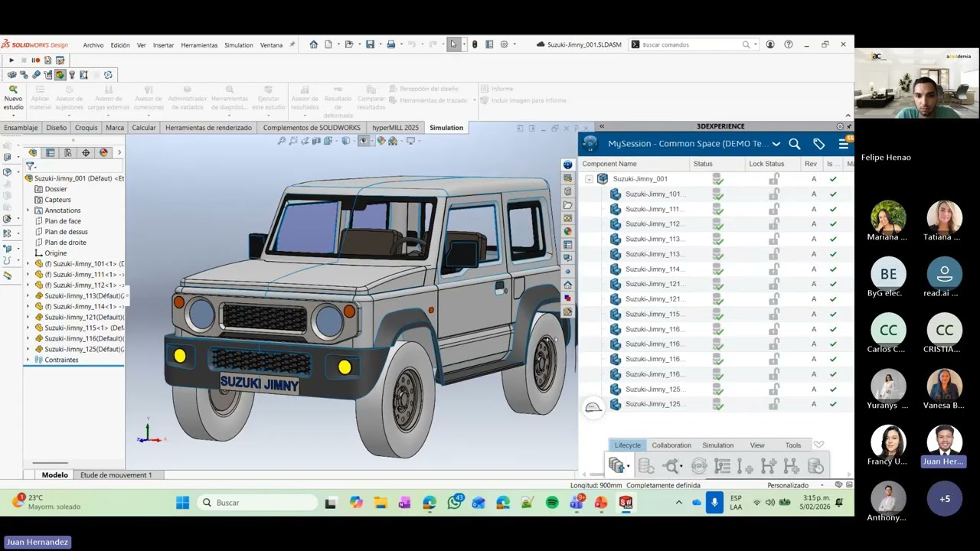
Task: Select Plan de face in feature tree
Action: (x=63, y=221)
